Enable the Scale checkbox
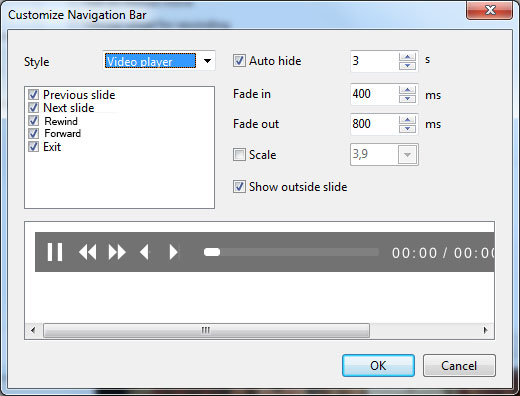520x396 pixels. (x=239, y=155)
